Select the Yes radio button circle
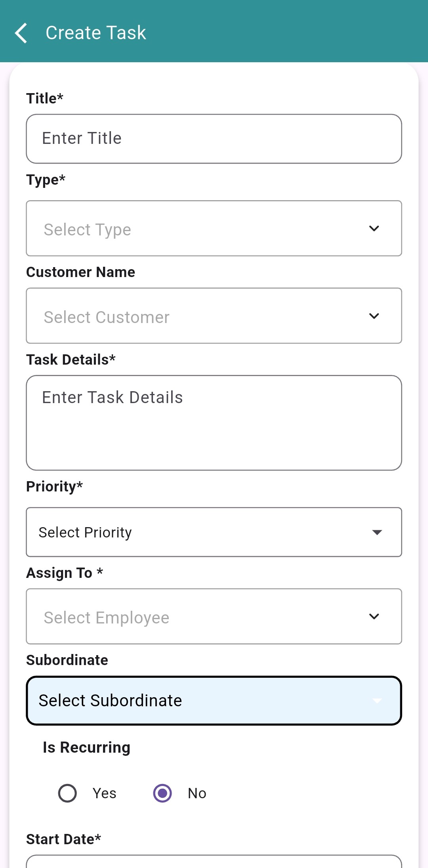This screenshot has width=428, height=868. coord(67,793)
